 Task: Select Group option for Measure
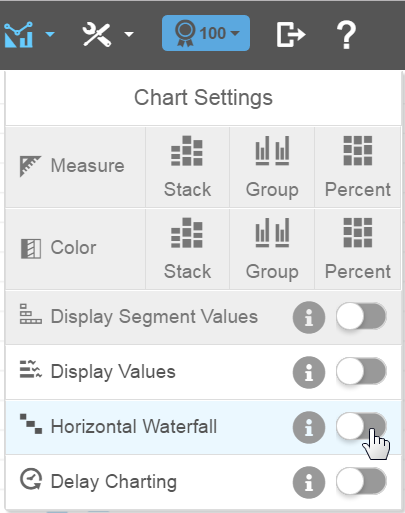(x=272, y=167)
